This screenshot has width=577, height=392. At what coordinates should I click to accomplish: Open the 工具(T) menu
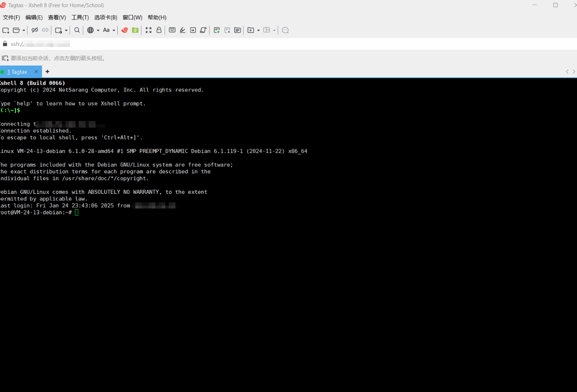80,18
